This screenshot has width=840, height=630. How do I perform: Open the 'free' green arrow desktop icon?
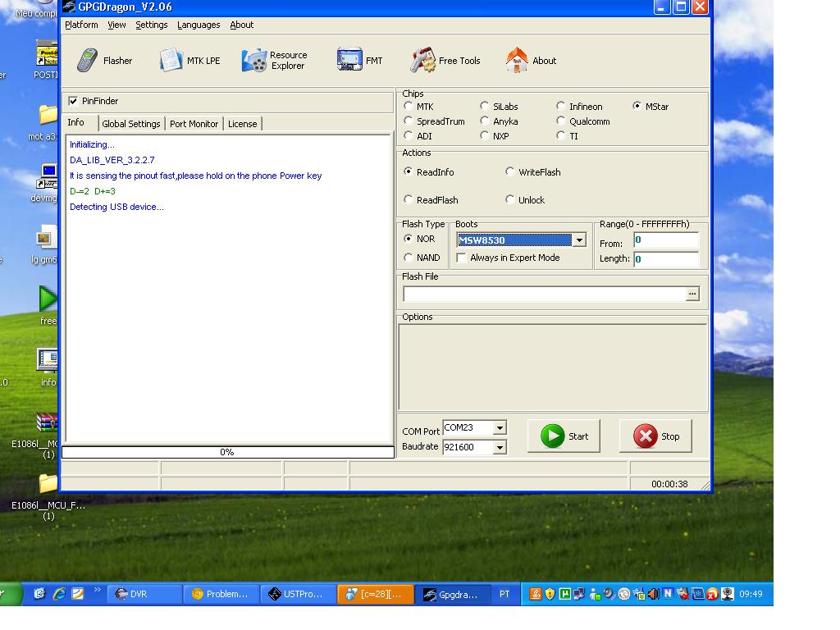click(47, 305)
